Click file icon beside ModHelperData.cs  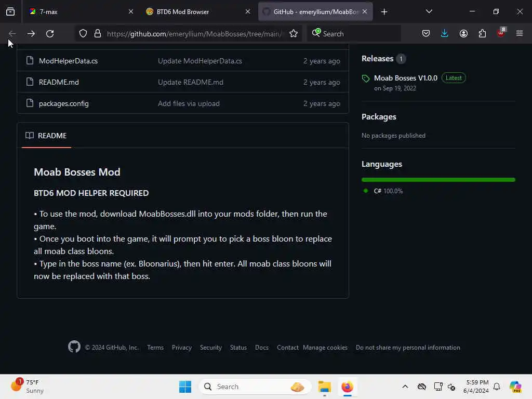30,60
